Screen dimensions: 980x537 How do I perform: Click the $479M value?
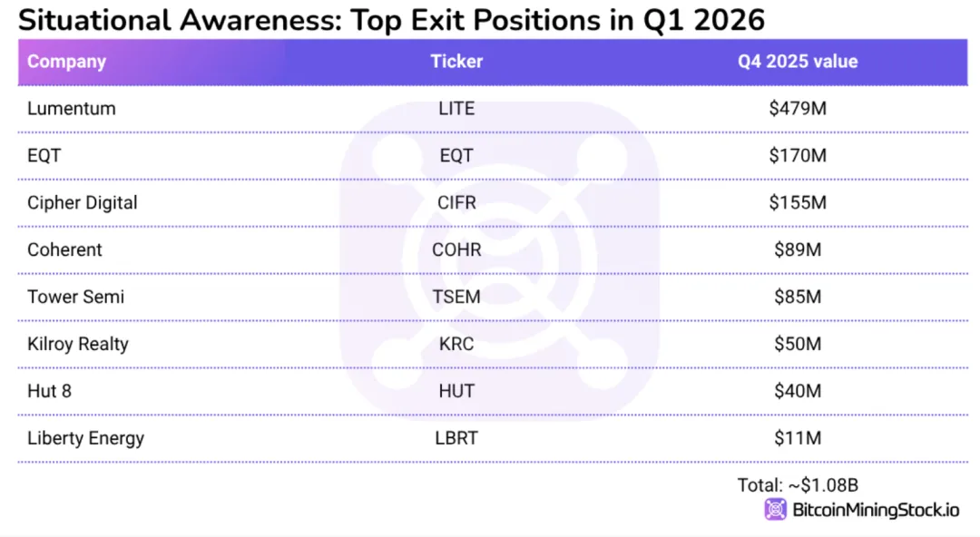[x=798, y=108]
